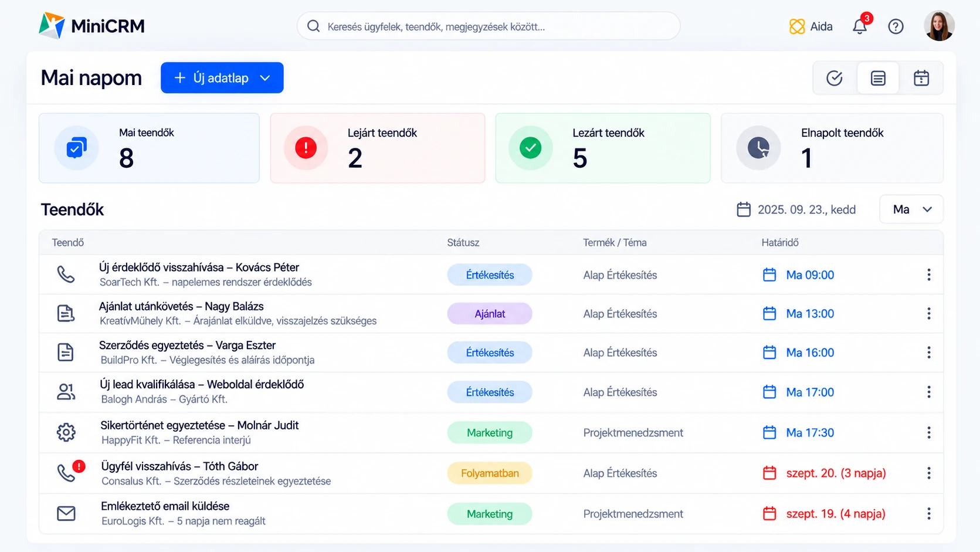Open more options for Nagy Balázs task
This screenshot has height=552, width=980.
(x=929, y=313)
